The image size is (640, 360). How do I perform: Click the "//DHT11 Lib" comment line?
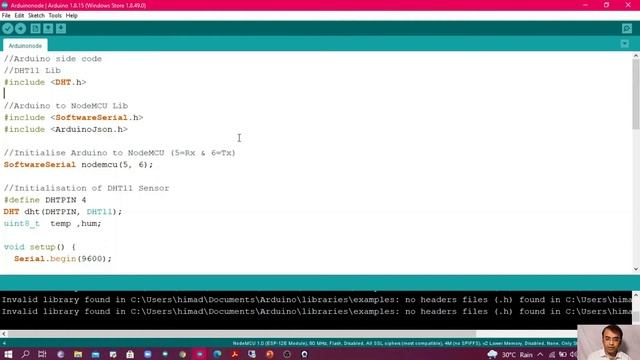(32, 71)
